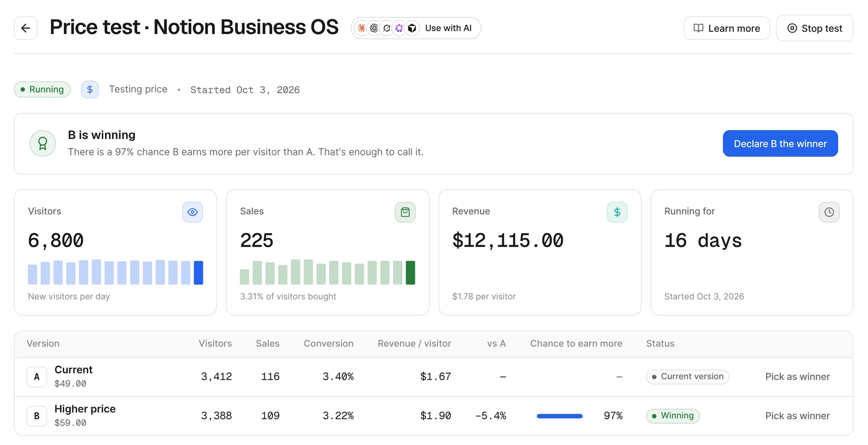Viewport: 868px width, 445px height.
Task: Click the 97% chance value
Action: [x=613, y=416]
